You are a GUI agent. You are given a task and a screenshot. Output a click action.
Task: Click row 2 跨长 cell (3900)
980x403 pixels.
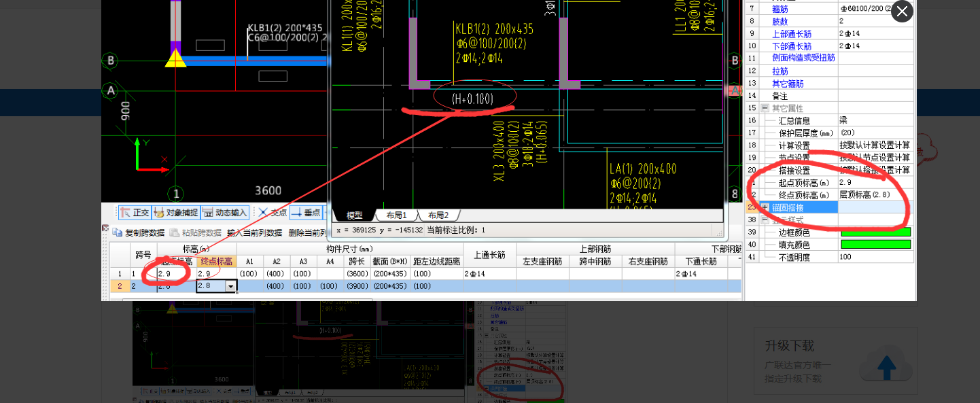coord(356,287)
